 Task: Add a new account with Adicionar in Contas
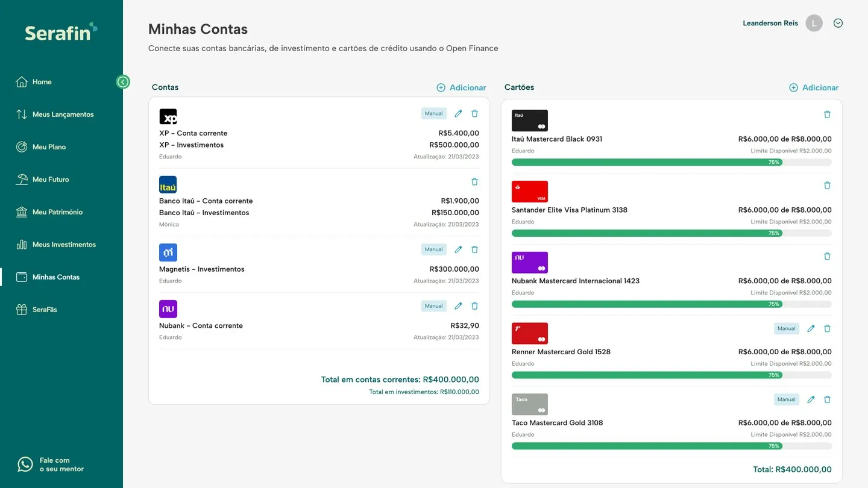pyautogui.click(x=461, y=87)
